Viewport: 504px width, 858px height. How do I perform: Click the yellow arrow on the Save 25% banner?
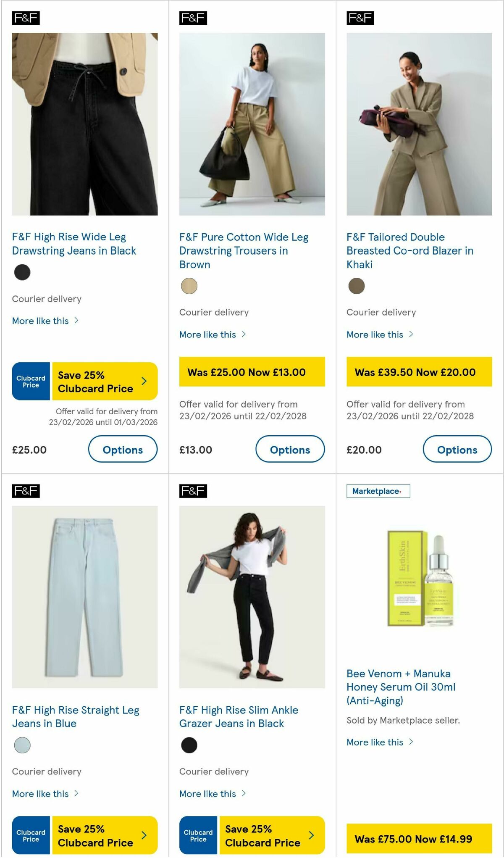pos(143,381)
